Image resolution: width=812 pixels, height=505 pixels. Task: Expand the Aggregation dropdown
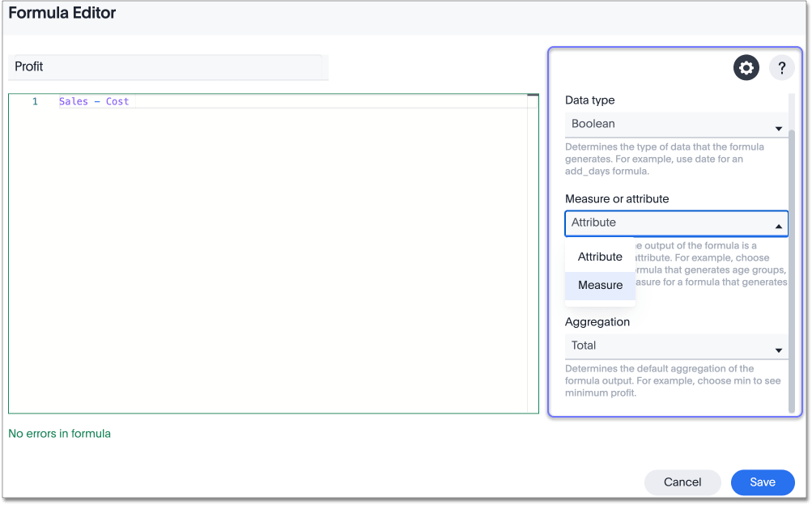[x=676, y=346]
